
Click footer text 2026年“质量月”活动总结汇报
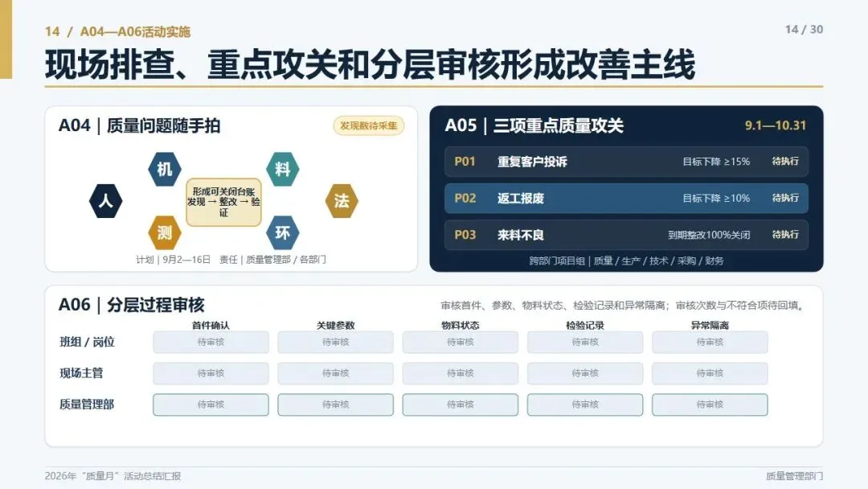pyautogui.click(x=113, y=475)
